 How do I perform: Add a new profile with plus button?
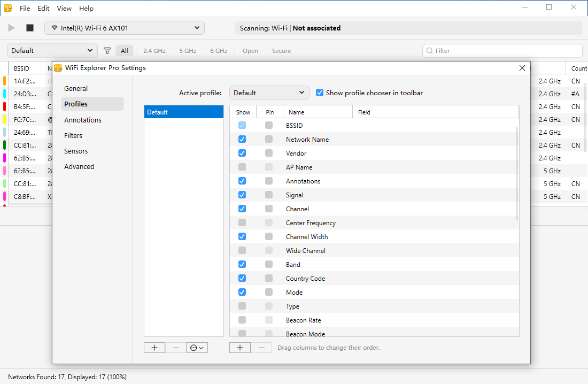(x=154, y=348)
